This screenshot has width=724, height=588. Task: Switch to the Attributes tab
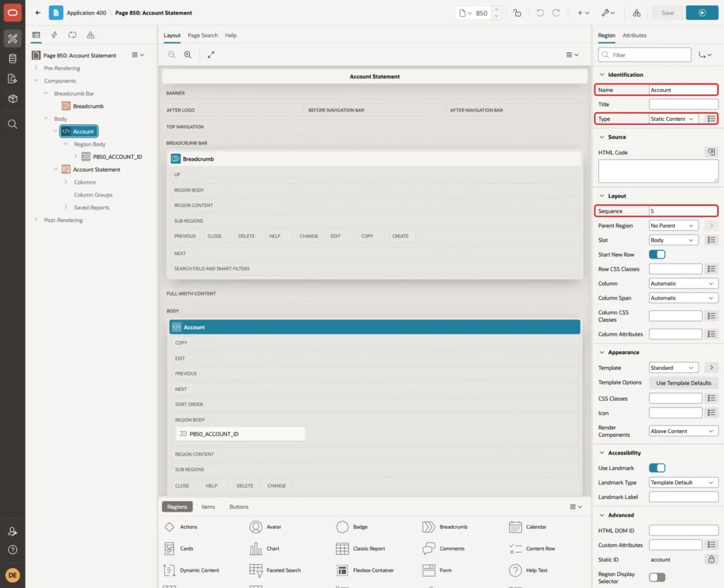coord(634,35)
